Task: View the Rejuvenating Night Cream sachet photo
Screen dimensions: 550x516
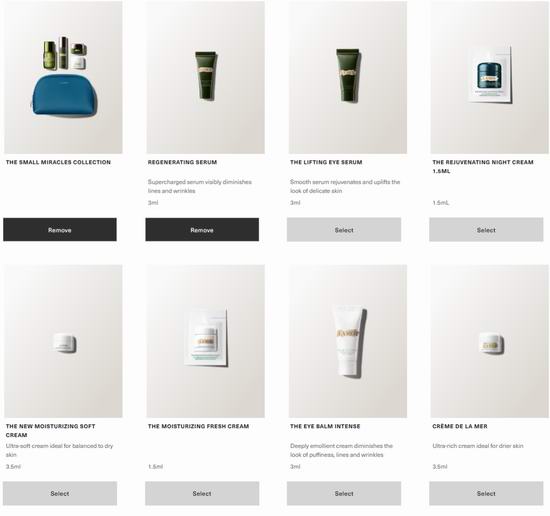Action: tap(490, 77)
